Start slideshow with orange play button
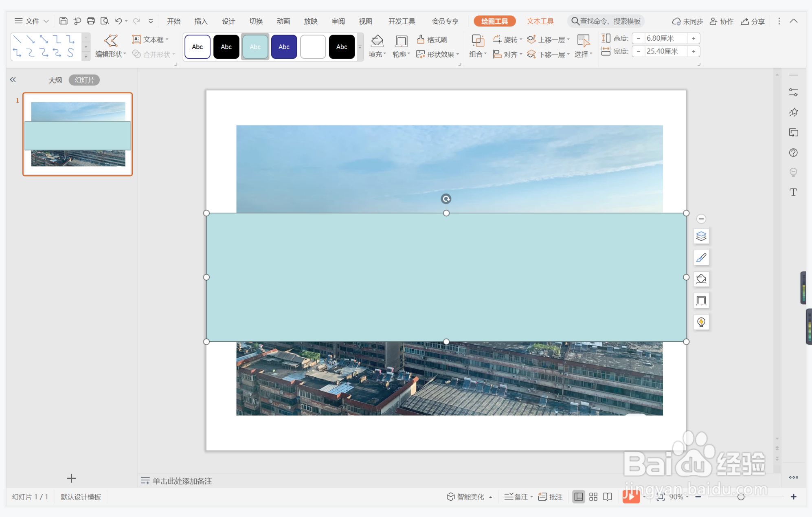The image size is (812, 517). tap(630, 497)
